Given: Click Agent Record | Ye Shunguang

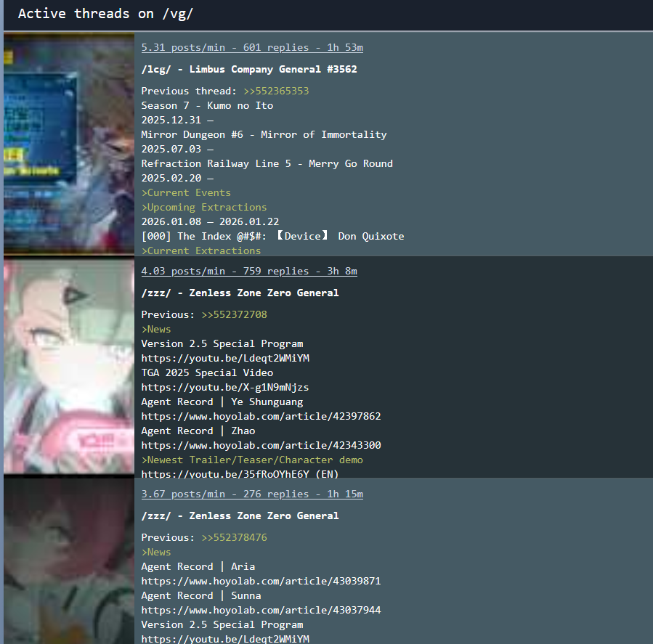Looking at the screenshot, I should coord(222,402).
